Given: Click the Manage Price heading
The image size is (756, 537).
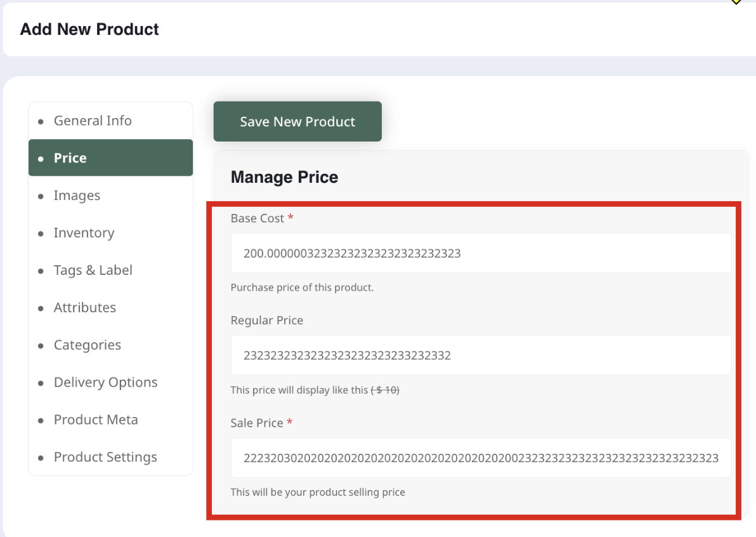Looking at the screenshot, I should 284,177.
